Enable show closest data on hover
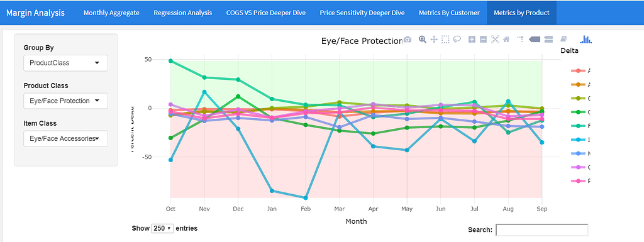644x242 pixels. [x=535, y=40]
